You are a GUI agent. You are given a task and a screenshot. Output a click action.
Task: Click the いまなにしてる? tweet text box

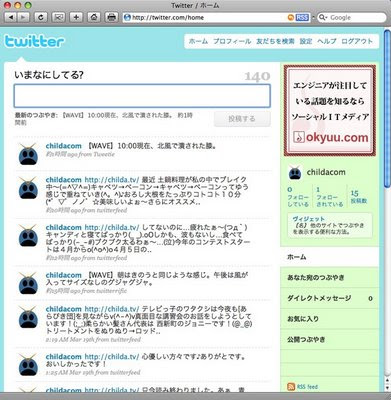(142, 96)
